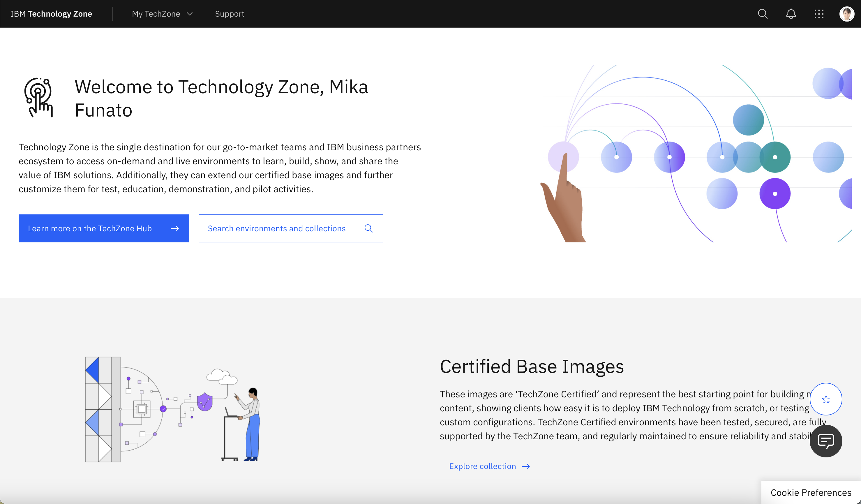Go to the Support menu item
This screenshot has height=504, width=861.
pos(230,14)
